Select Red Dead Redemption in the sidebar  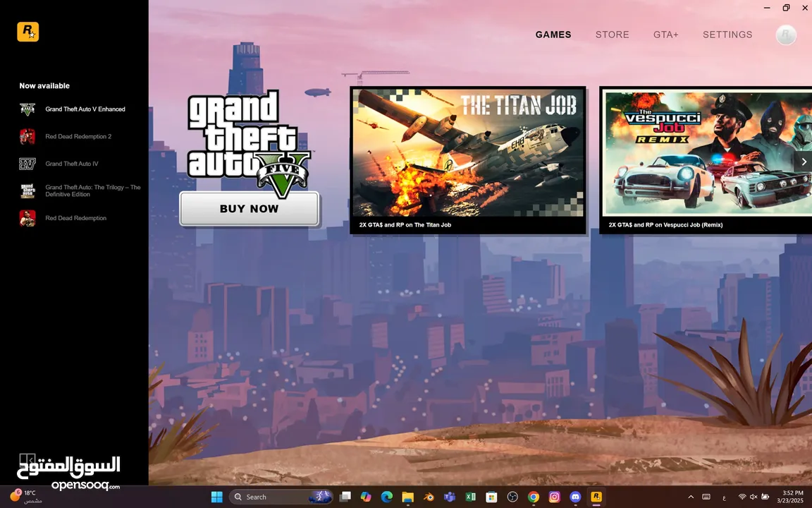coord(75,218)
